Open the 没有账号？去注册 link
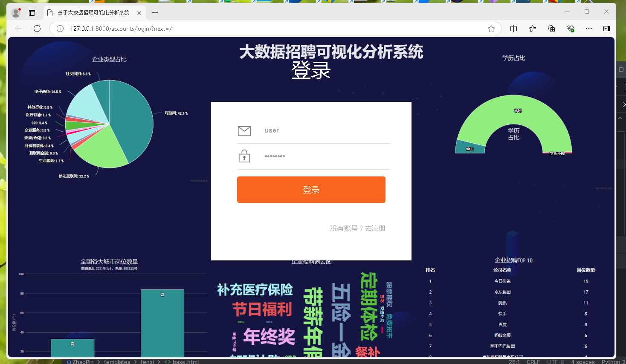The image size is (626, 364). click(x=358, y=228)
